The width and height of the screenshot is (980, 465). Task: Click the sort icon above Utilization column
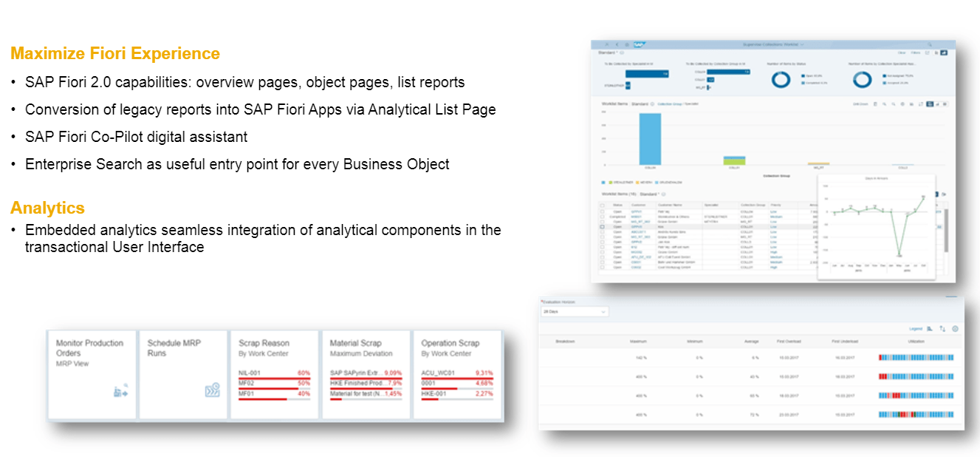[942, 328]
